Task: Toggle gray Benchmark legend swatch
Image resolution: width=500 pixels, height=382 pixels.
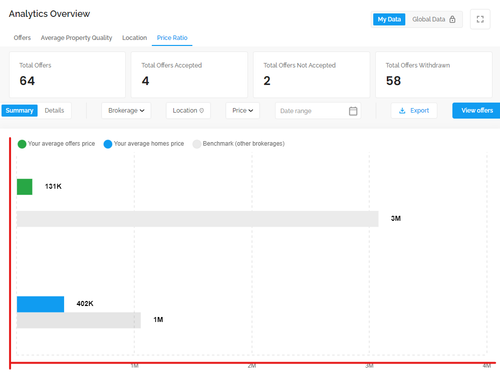Action: 197,144
